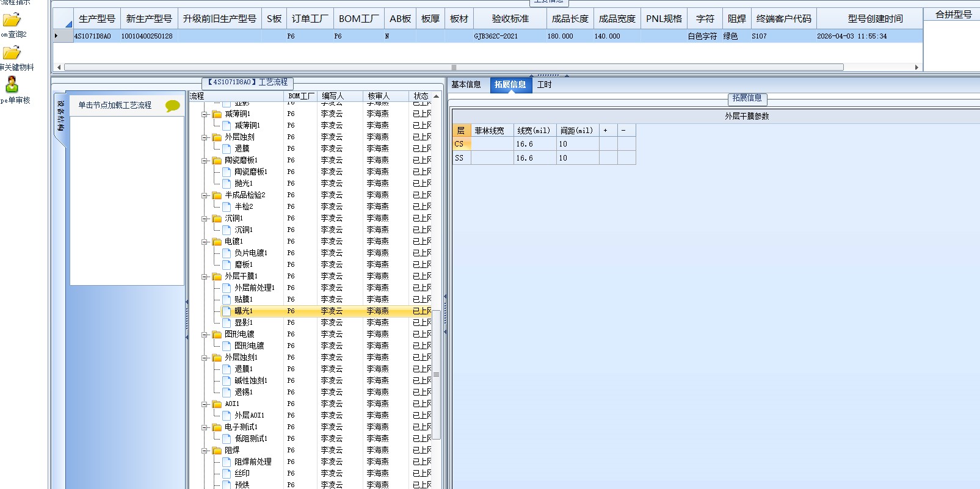Image resolution: width=980 pixels, height=489 pixels.
Task: Click the horizontal scrollbar left arrow of top grid
Action: tap(59, 67)
